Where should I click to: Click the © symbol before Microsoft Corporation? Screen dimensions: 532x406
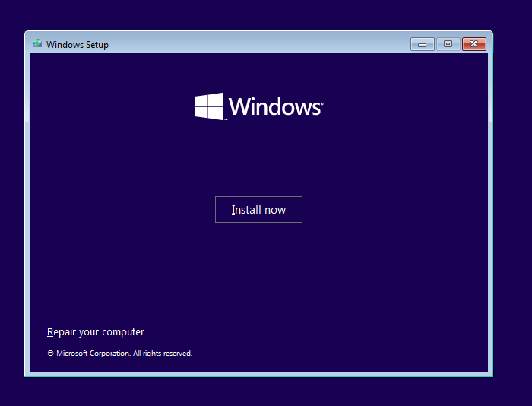[50, 354]
